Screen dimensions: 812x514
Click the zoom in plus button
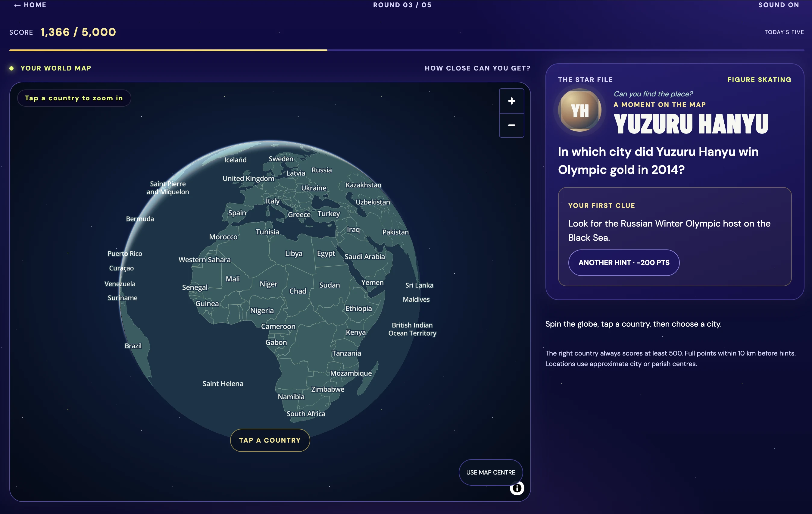511,101
